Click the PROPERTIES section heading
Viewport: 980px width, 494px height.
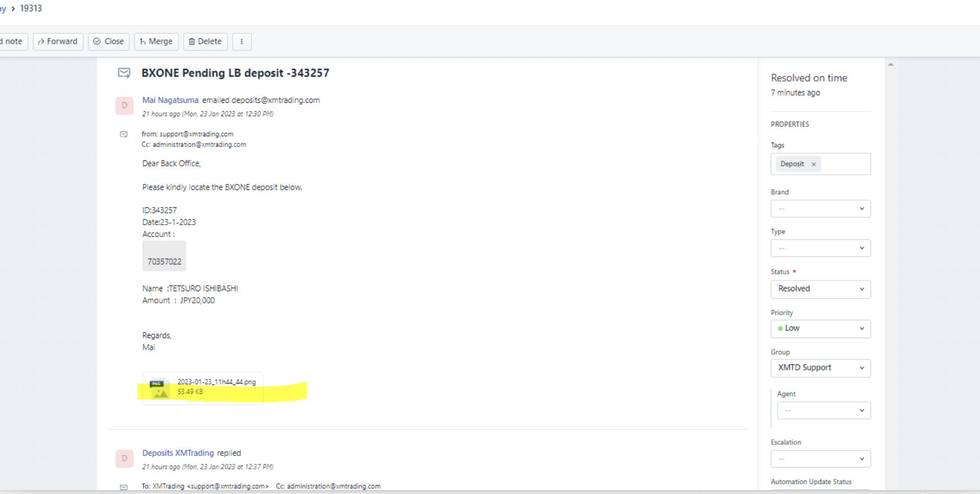point(790,124)
